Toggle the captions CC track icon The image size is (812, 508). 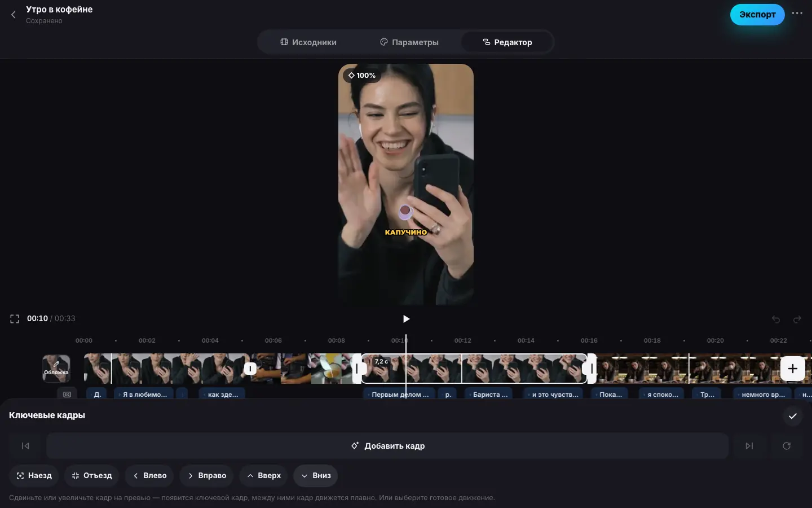click(x=67, y=395)
